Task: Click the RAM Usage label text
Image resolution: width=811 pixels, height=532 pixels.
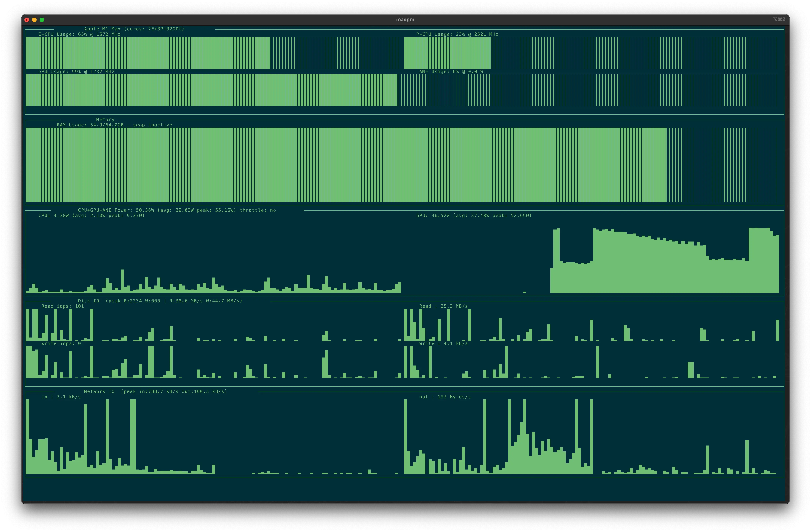Action: pos(114,125)
